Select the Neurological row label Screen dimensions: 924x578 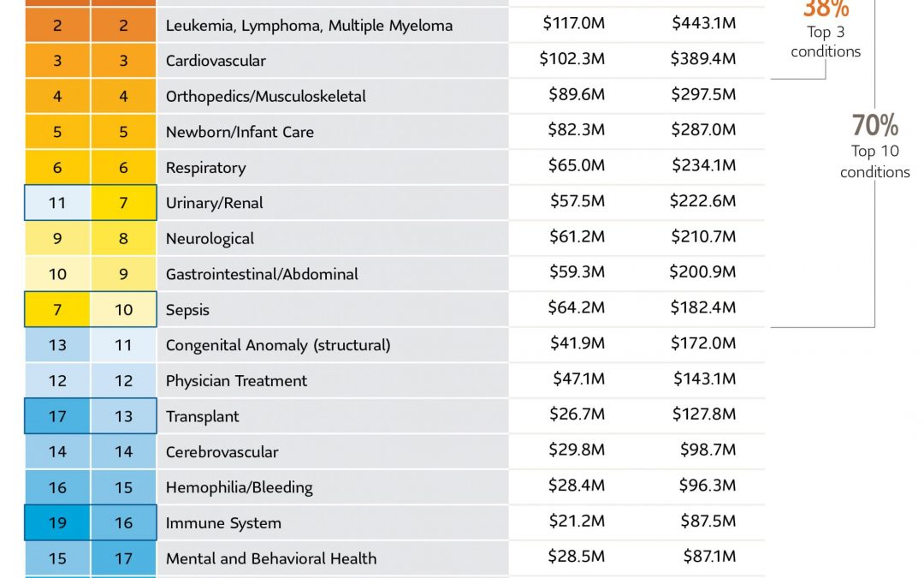pos(210,239)
